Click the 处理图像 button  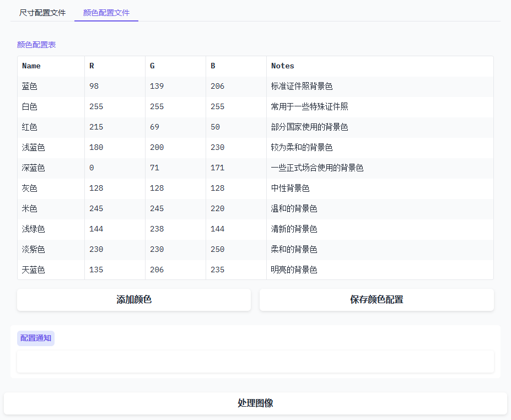tap(255, 403)
